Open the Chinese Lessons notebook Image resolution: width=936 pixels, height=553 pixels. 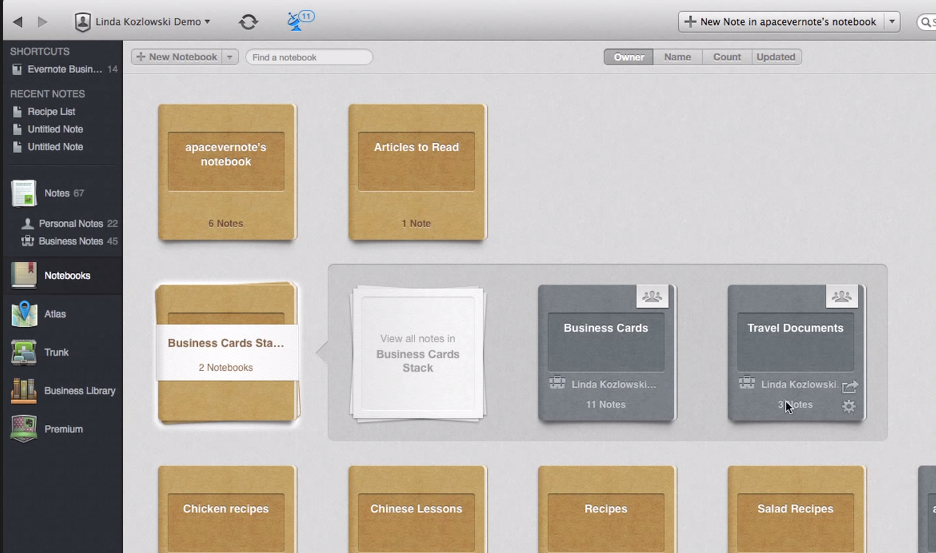coord(417,509)
